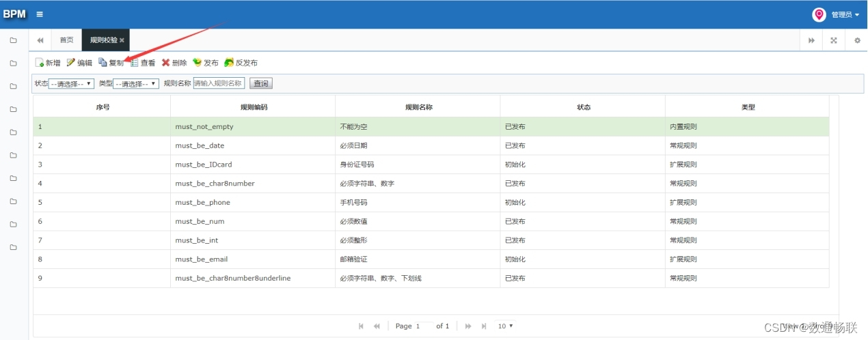This screenshot has width=868, height=340.
Task: Click the pink user avatar icon
Action: [819, 14]
